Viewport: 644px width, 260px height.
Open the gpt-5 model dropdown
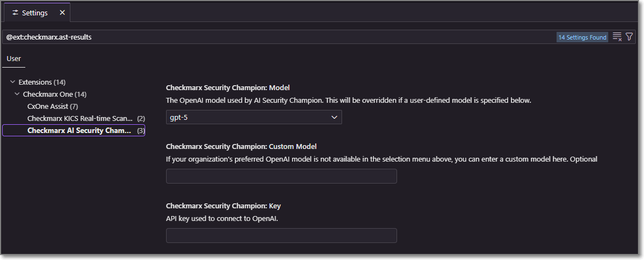point(254,117)
